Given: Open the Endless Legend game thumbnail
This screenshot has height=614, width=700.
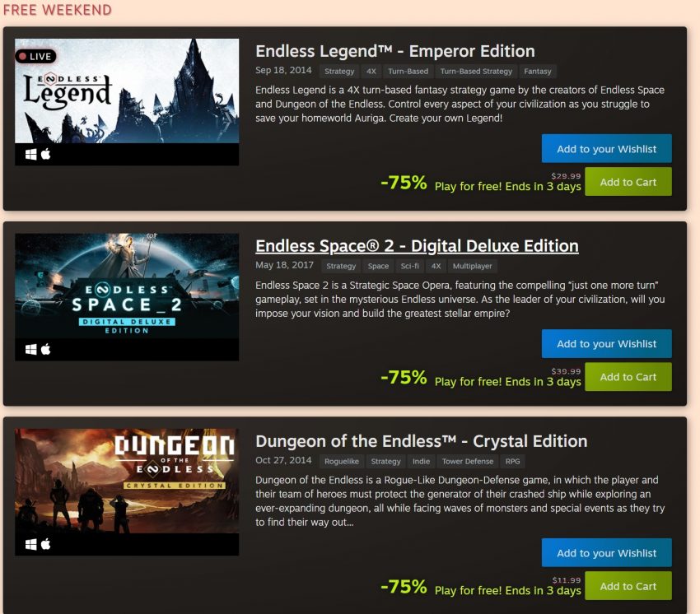Looking at the screenshot, I should pos(127,91).
